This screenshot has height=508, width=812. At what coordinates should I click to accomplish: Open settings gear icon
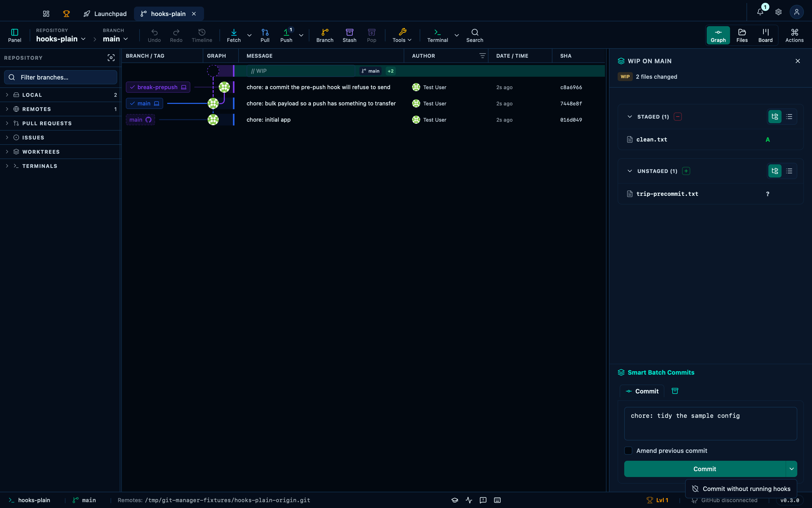pos(779,12)
